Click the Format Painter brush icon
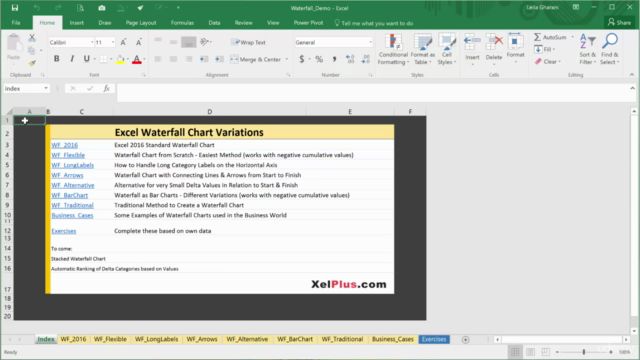The height and width of the screenshot is (360, 640). [32, 63]
